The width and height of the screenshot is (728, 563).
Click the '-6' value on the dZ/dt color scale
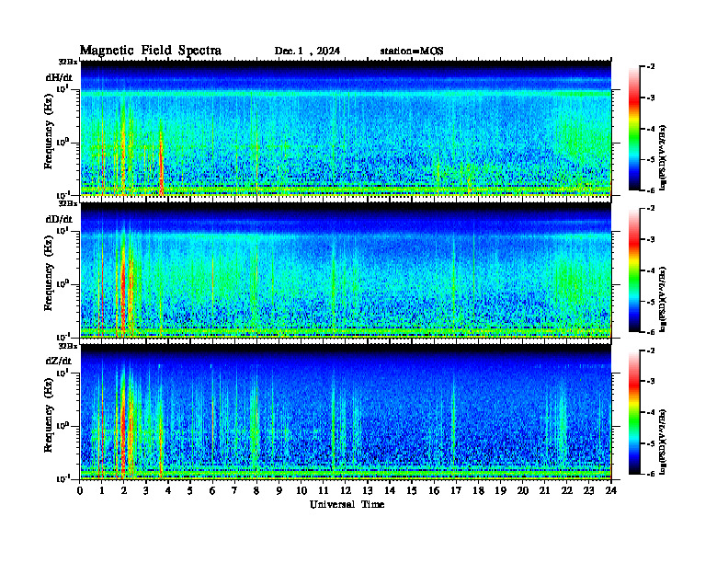pyautogui.click(x=651, y=474)
